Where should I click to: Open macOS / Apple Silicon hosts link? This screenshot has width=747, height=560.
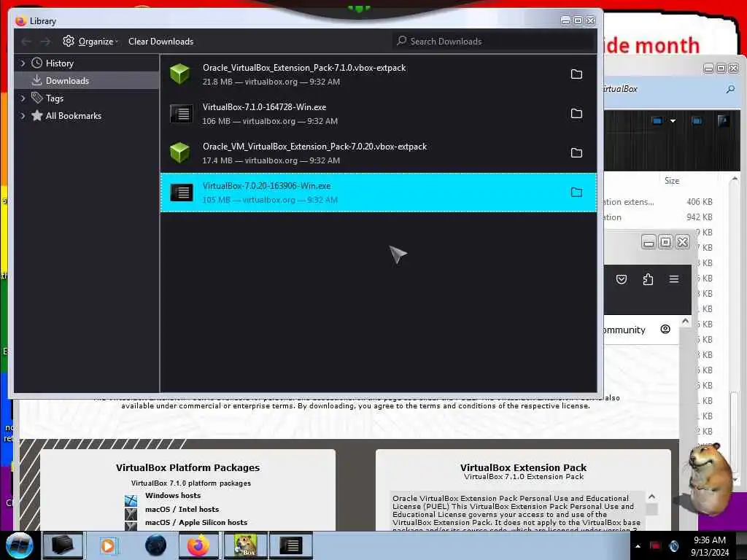tap(196, 522)
